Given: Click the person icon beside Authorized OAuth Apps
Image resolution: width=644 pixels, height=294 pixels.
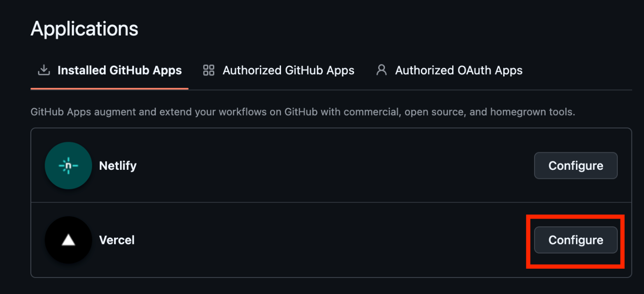Looking at the screenshot, I should tap(381, 70).
